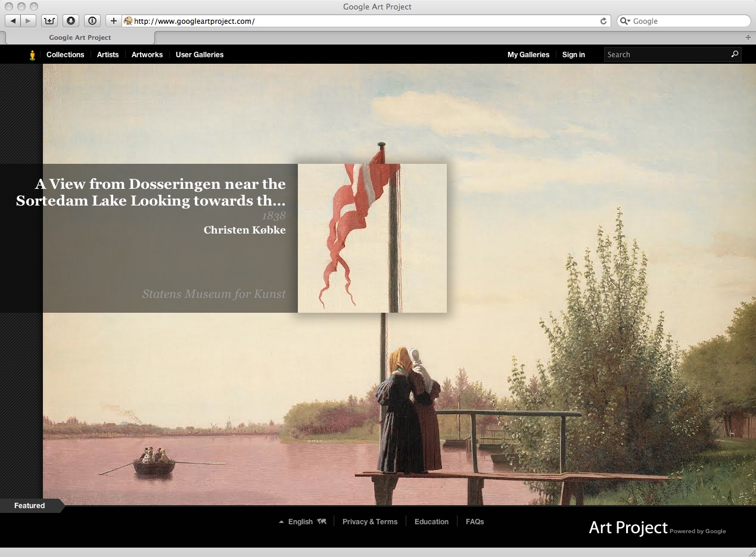Click the artist name Christen Købke
Viewport: 756px width, 557px height.
point(244,230)
